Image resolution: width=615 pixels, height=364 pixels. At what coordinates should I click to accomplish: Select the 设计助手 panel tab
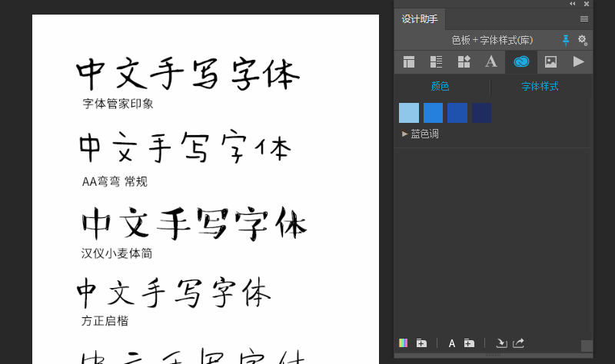[x=420, y=18]
